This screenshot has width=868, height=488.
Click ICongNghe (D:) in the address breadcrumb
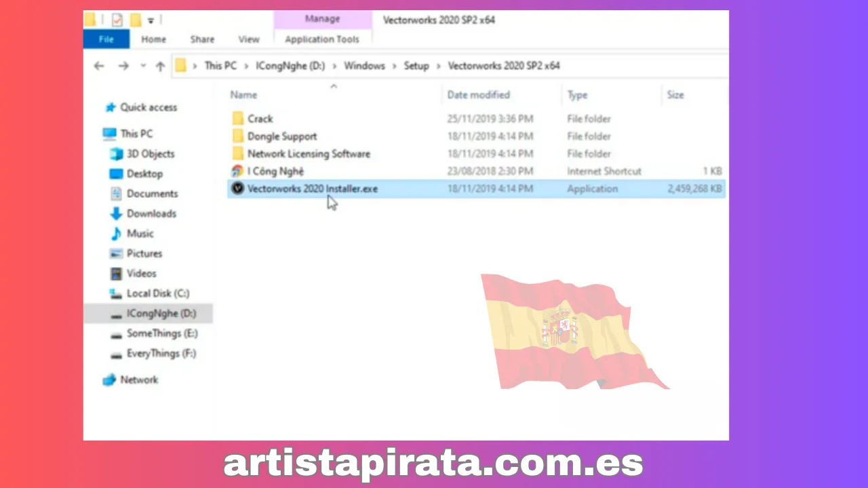pos(290,66)
